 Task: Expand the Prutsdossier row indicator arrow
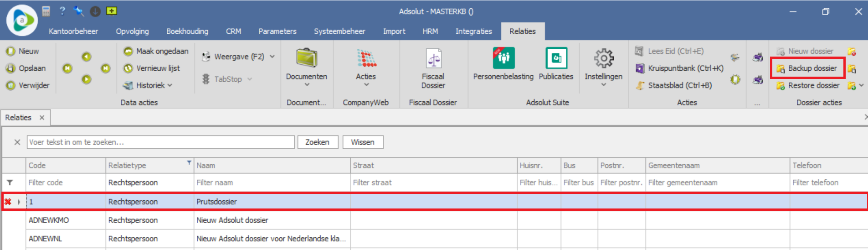(x=19, y=202)
